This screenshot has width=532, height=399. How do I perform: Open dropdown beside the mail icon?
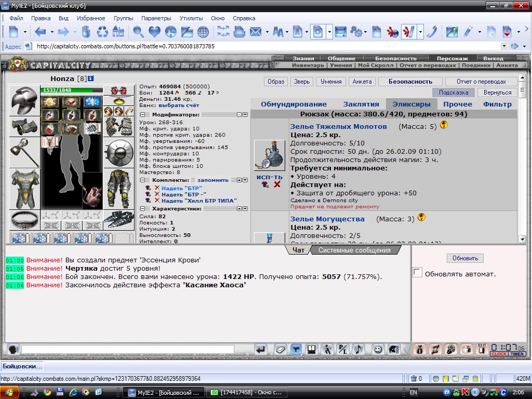pyautogui.click(x=267, y=32)
